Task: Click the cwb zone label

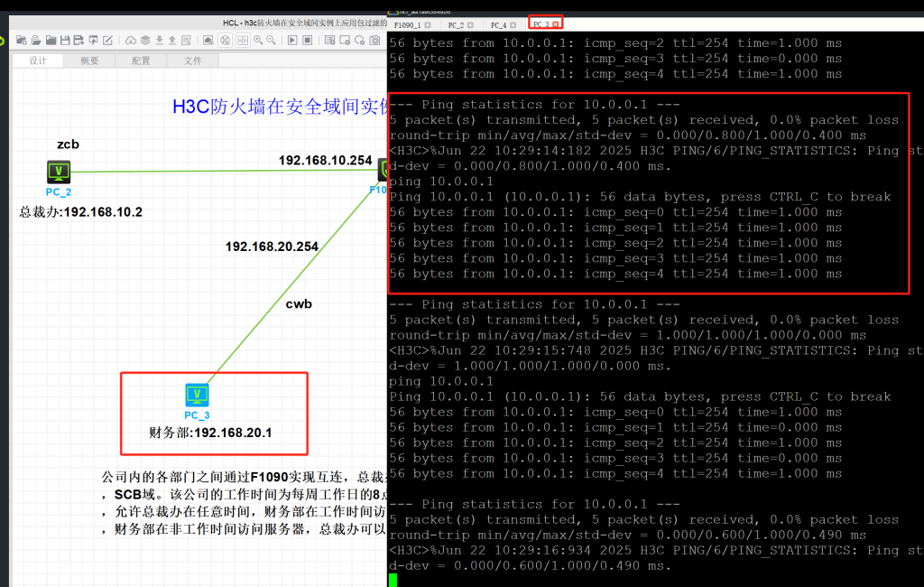Action: pos(299,303)
